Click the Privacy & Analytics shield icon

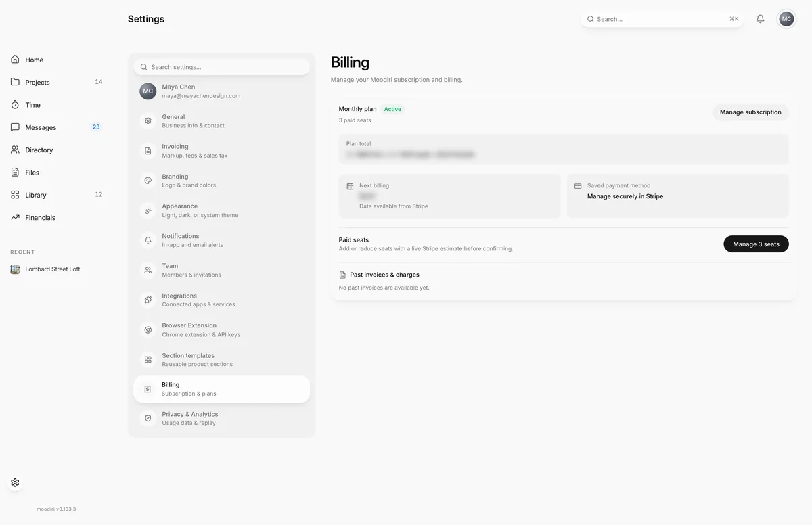click(x=148, y=418)
